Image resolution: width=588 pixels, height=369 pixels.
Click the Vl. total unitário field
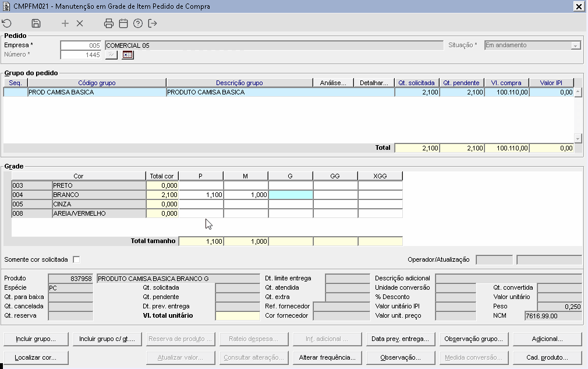point(238,316)
